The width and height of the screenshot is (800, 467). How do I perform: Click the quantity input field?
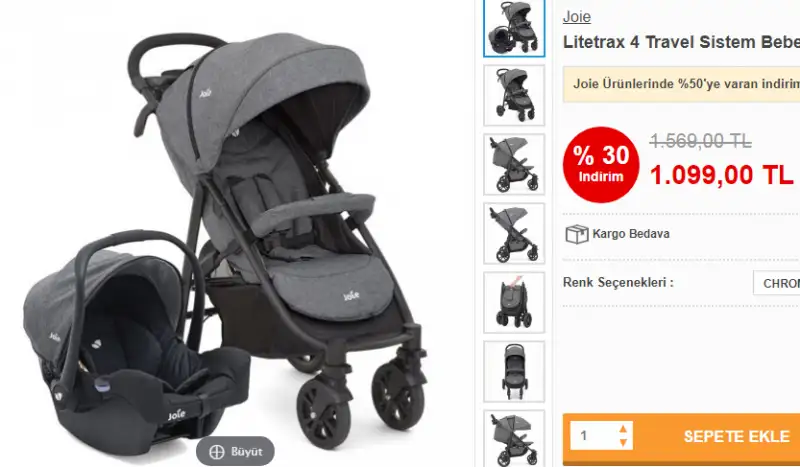594,436
